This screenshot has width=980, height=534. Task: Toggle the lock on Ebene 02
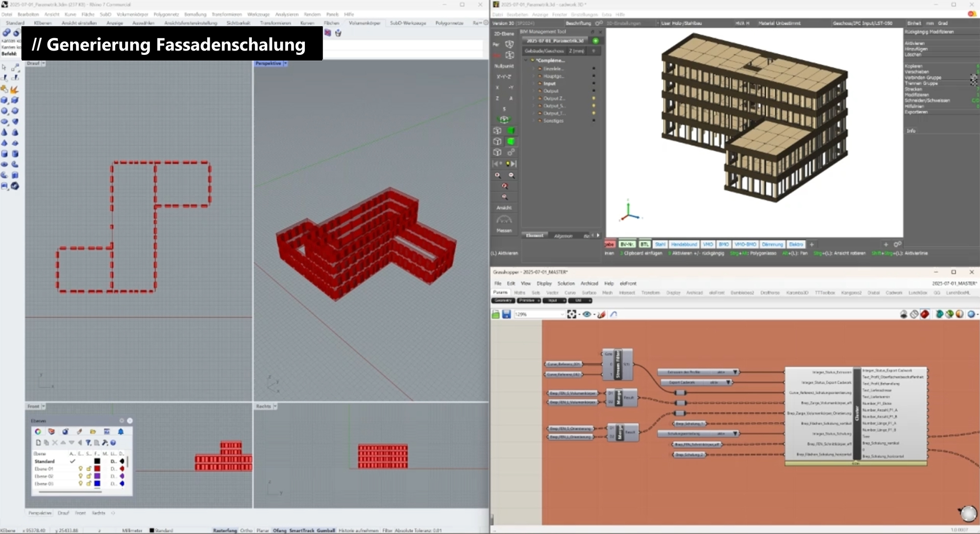point(89,476)
